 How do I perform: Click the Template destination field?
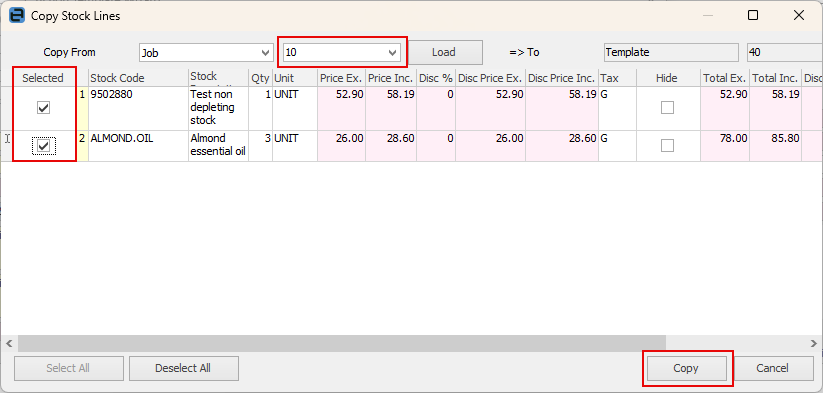671,52
